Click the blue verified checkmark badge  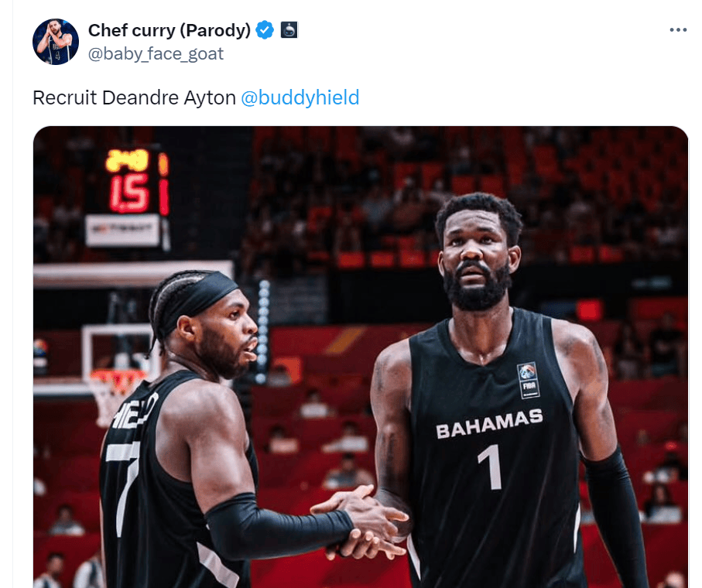(265, 30)
